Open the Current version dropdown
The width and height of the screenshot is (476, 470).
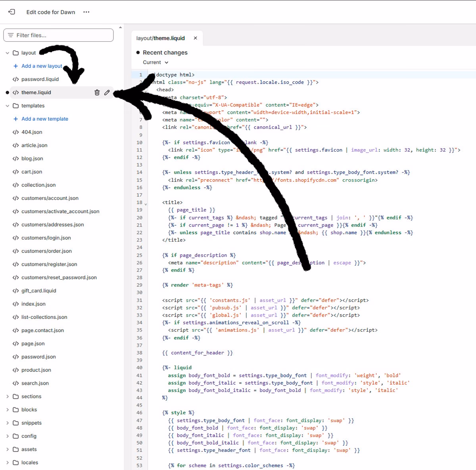coord(155,62)
